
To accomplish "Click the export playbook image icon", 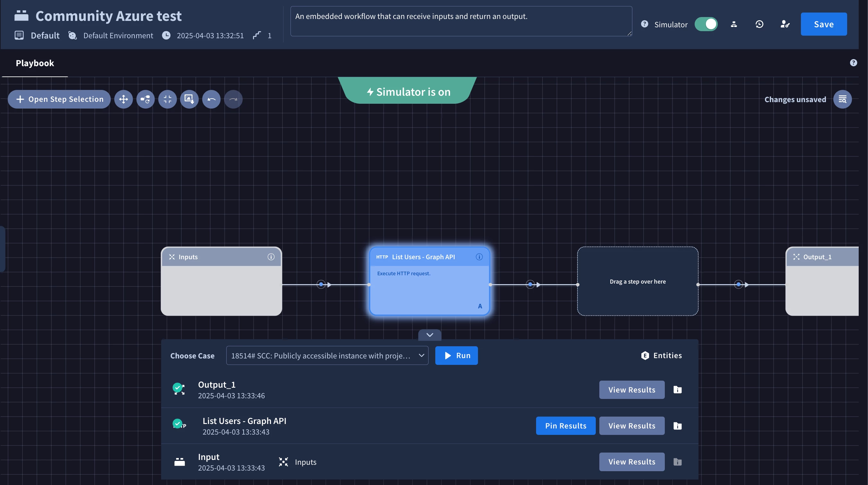I will coord(189,99).
